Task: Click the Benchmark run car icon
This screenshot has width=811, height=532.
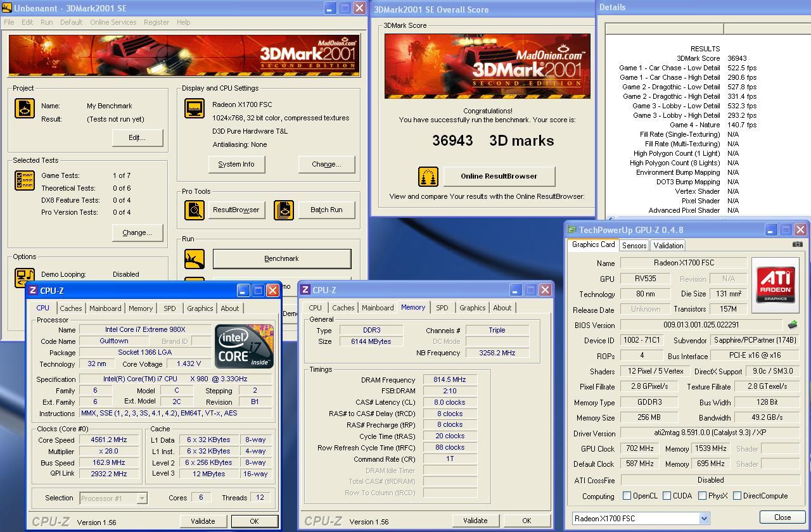Action: pos(195,258)
